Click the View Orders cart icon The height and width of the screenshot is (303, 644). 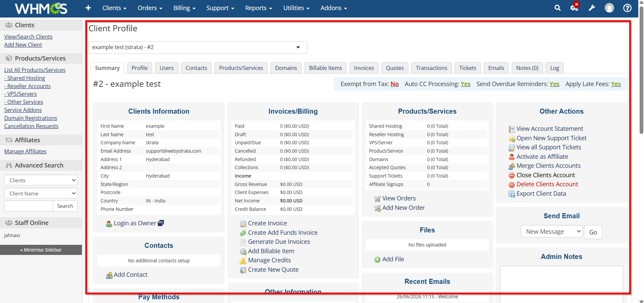click(377, 199)
